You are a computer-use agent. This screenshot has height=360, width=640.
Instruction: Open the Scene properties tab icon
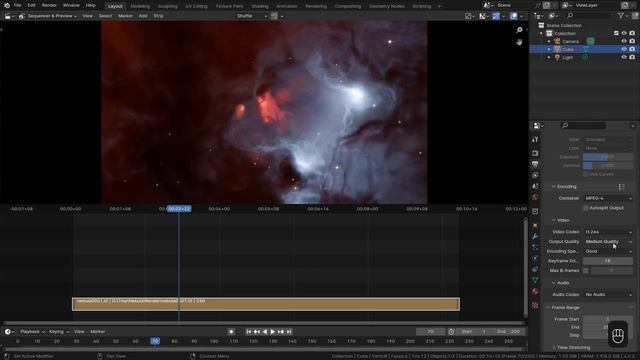click(535, 186)
